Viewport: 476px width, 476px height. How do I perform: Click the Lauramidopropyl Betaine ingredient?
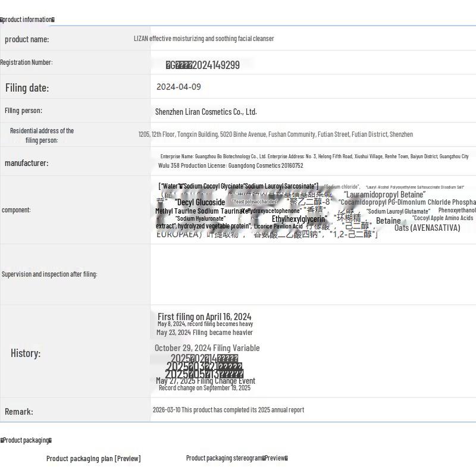(385, 195)
